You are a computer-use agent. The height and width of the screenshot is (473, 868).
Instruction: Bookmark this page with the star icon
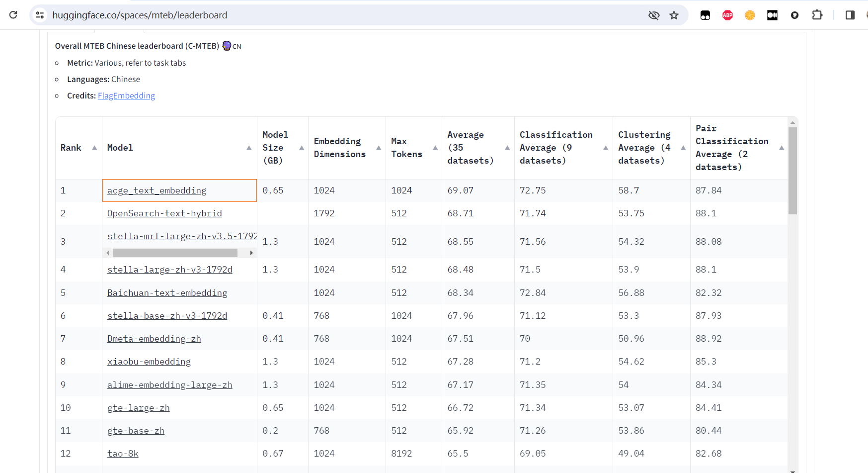click(x=674, y=15)
